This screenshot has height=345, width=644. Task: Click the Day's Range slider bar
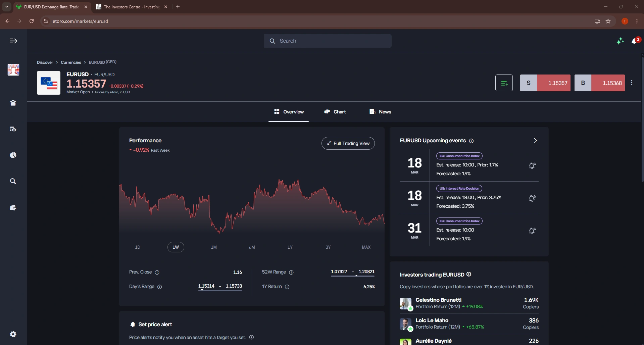(220, 291)
